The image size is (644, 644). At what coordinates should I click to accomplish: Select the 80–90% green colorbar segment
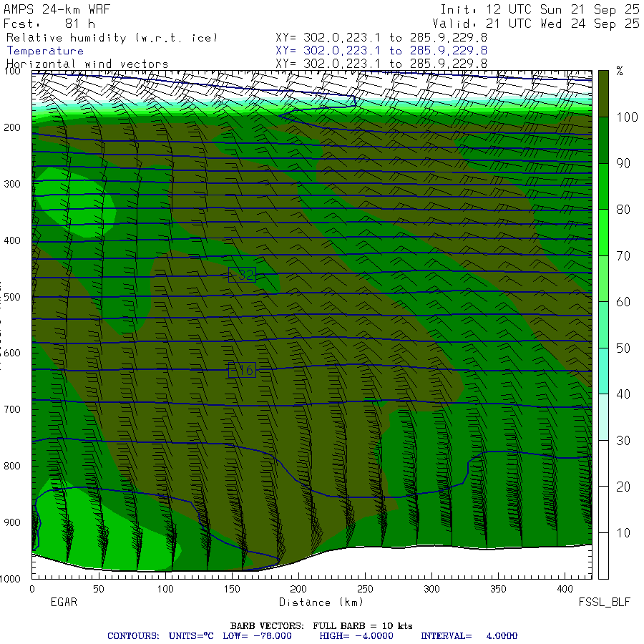point(603,187)
